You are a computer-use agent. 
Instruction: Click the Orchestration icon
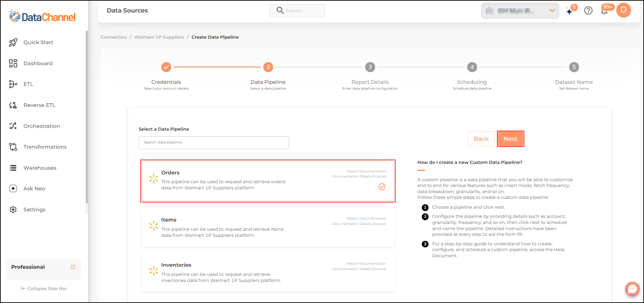coord(13,126)
